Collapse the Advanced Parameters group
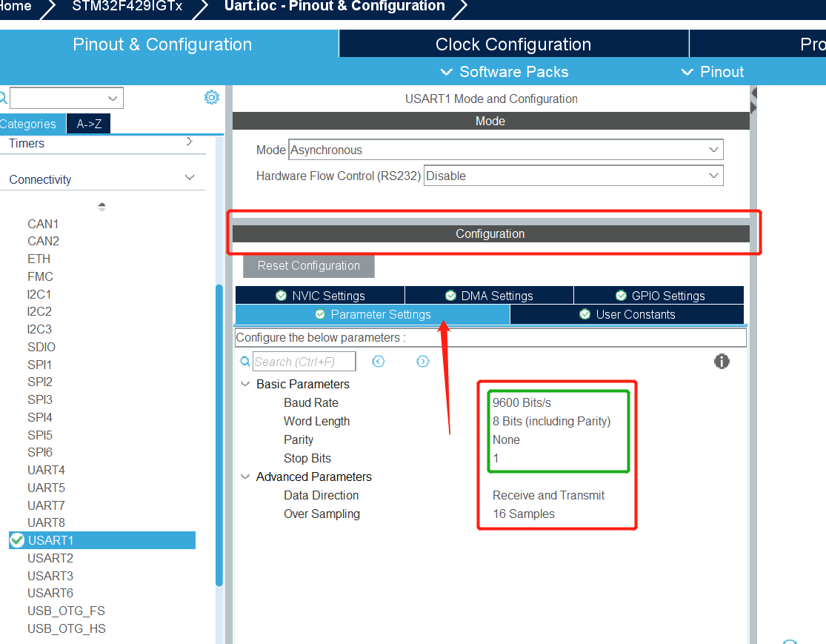Image resolution: width=826 pixels, height=644 pixels. tap(245, 477)
